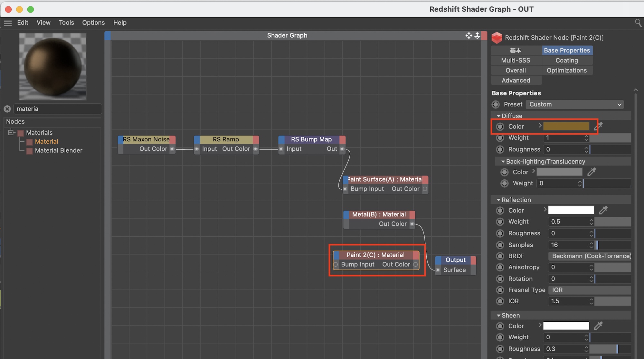Collapse the Materials tree node
Image resolution: width=644 pixels, height=359 pixels.
tap(11, 132)
